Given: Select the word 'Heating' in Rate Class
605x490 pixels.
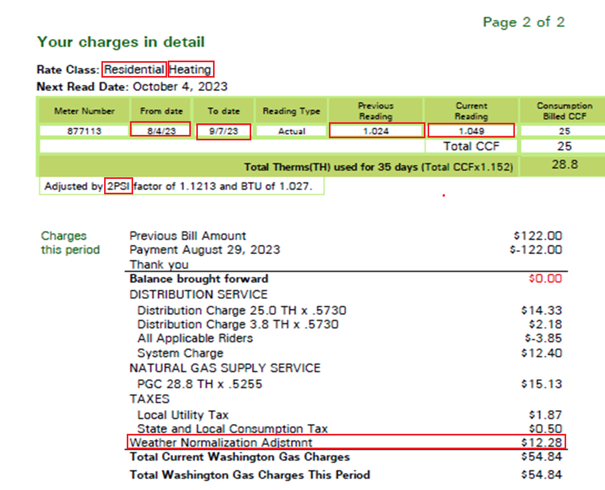Looking at the screenshot, I should tap(190, 69).
